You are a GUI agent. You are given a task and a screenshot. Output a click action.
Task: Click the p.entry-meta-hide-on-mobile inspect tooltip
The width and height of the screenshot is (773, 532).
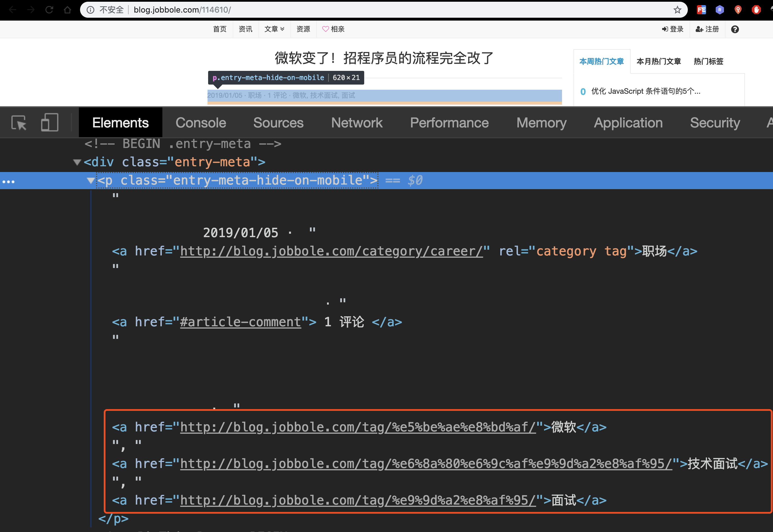[286, 78]
